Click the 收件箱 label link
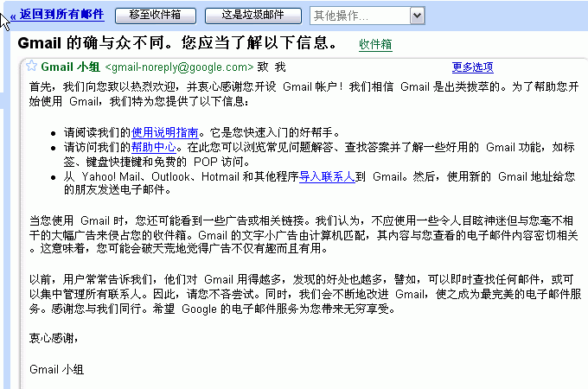This screenshot has width=588, height=389. tap(375, 44)
